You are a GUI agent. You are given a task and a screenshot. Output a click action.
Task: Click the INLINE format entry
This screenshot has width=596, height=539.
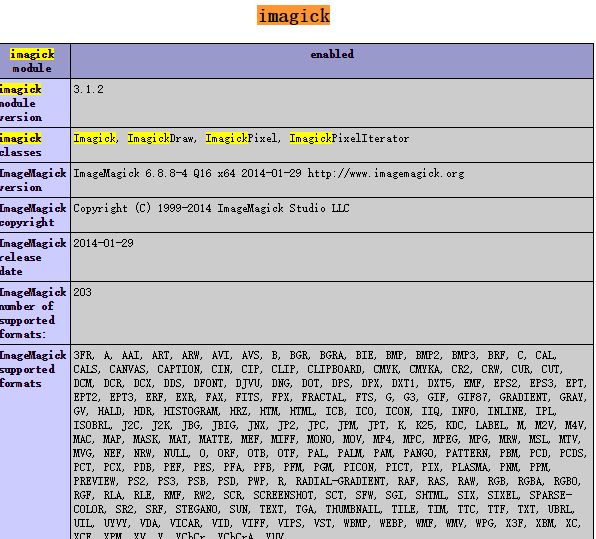pos(507,412)
